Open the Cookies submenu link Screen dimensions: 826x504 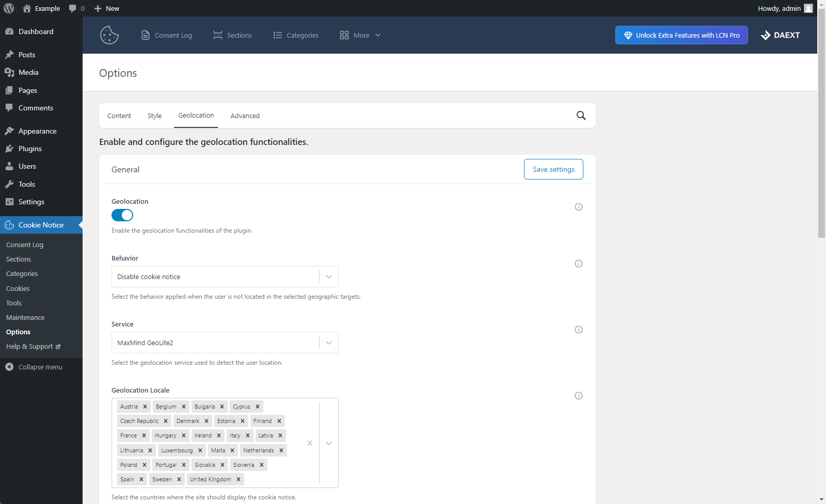(18, 288)
